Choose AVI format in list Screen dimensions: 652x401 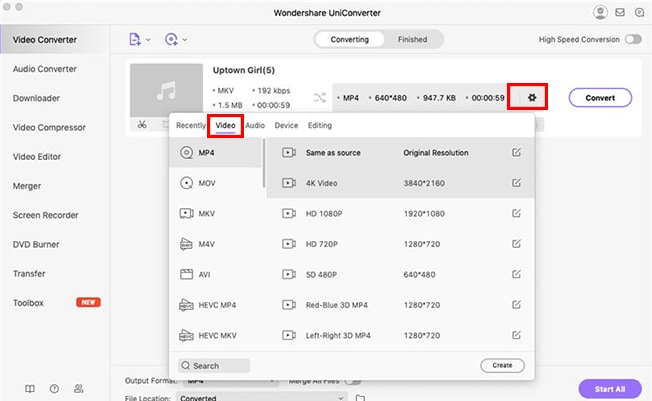point(215,274)
